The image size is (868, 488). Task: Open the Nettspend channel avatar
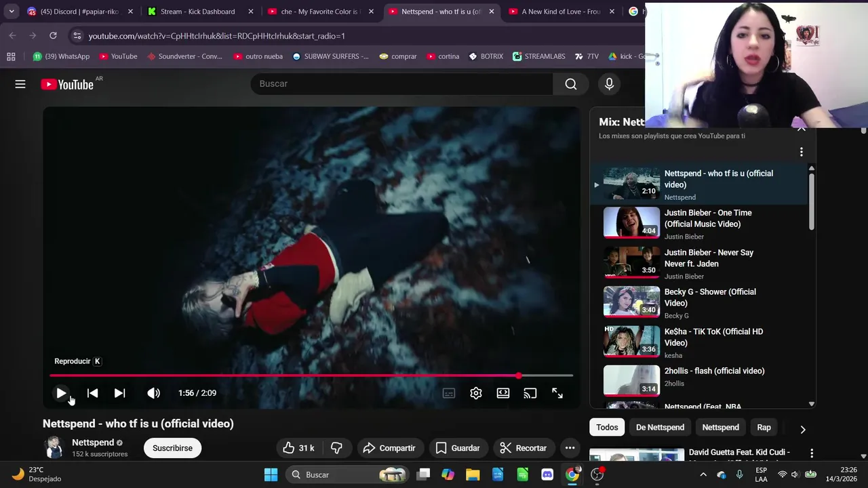54,447
